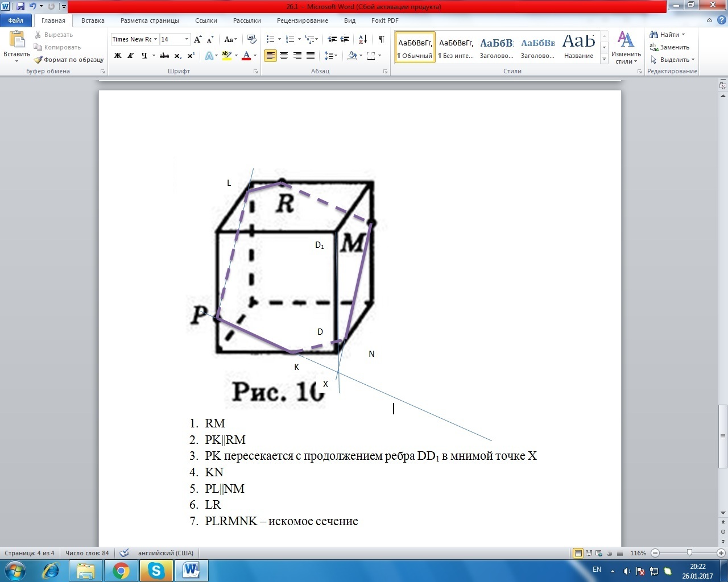Open the Foxit PDF ribbon tab

384,20
